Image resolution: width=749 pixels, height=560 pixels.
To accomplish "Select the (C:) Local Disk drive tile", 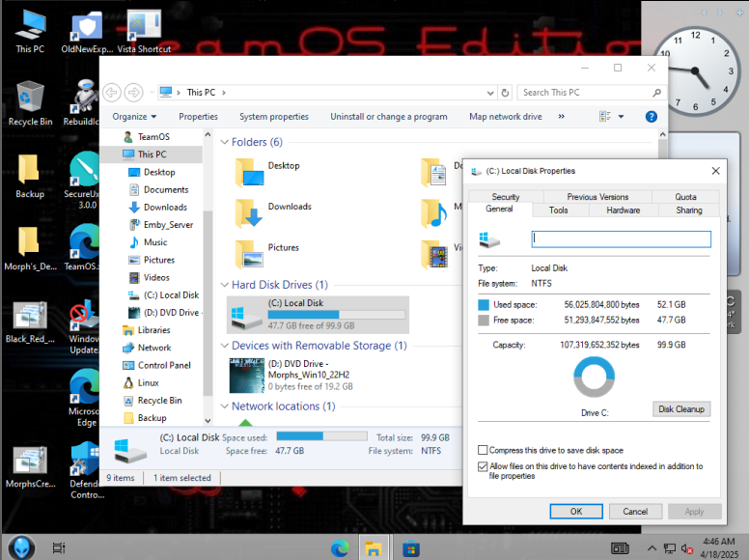I will pos(318,315).
